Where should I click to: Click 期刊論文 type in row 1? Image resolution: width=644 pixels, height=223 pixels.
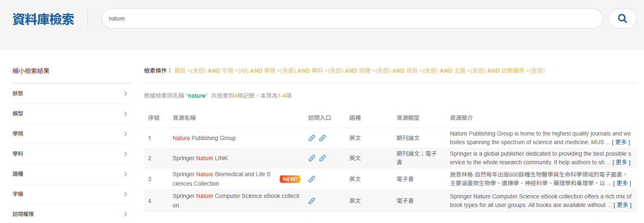point(408,138)
